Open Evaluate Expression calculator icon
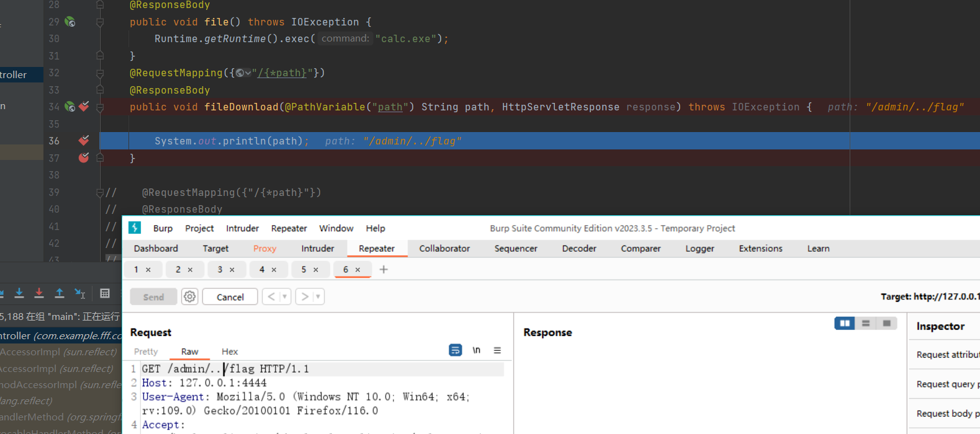The image size is (980, 434). pos(105,293)
